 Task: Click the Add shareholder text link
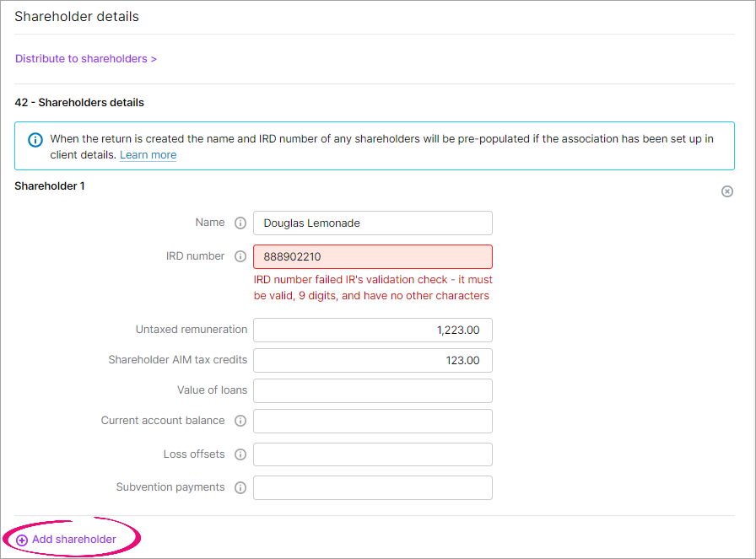73,540
